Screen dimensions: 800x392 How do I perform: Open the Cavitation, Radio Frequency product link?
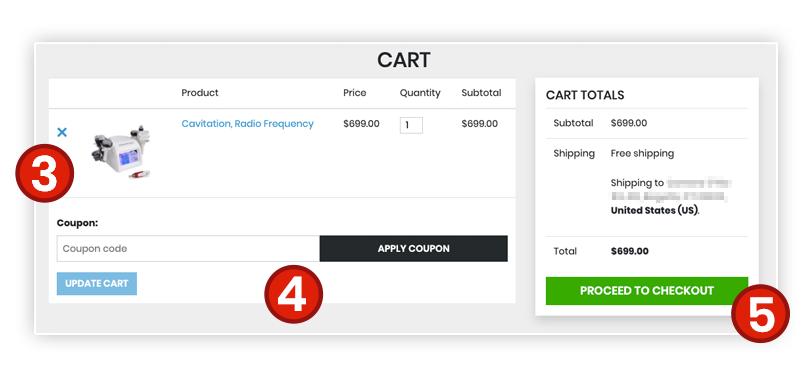pyautogui.click(x=247, y=124)
